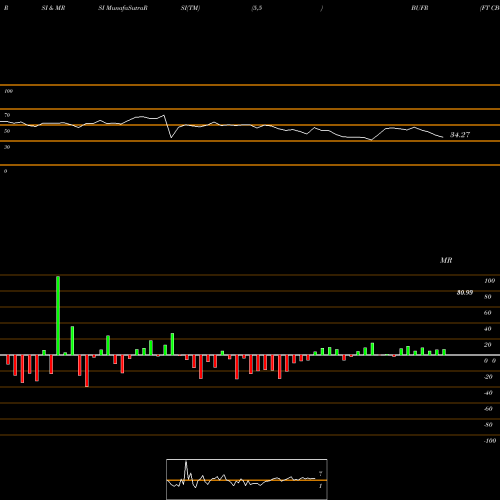Click the -100 label on the MR axis
This screenshot has width=500, height=500.
pos(490,441)
